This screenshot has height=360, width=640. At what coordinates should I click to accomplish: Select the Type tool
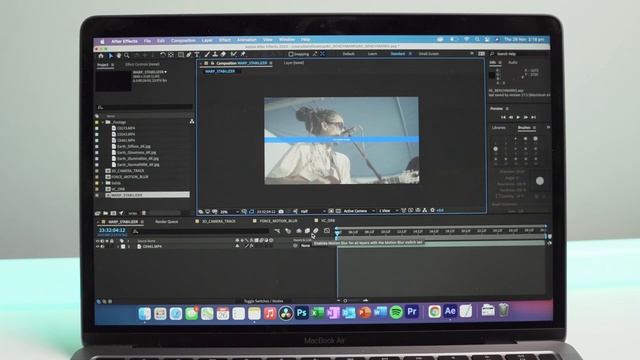(x=197, y=55)
